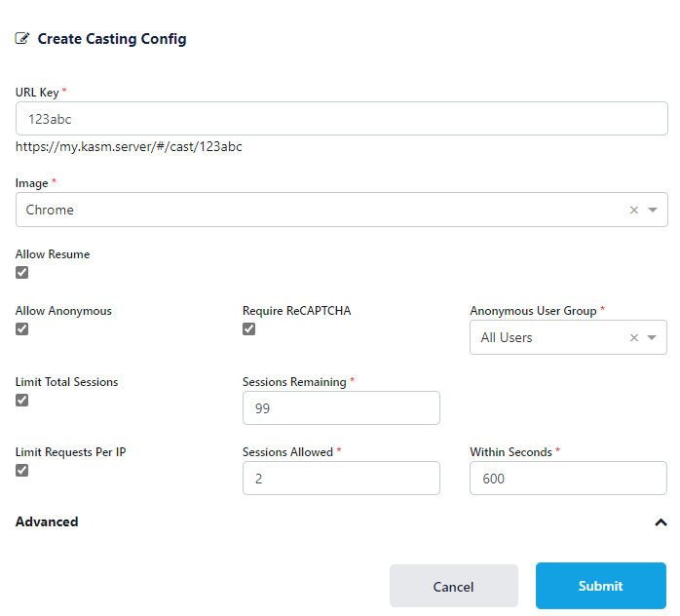Click the edit icon beside Create Casting Config
Image resolution: width=680 pixels, height=616 pixels.
[22, 39]
